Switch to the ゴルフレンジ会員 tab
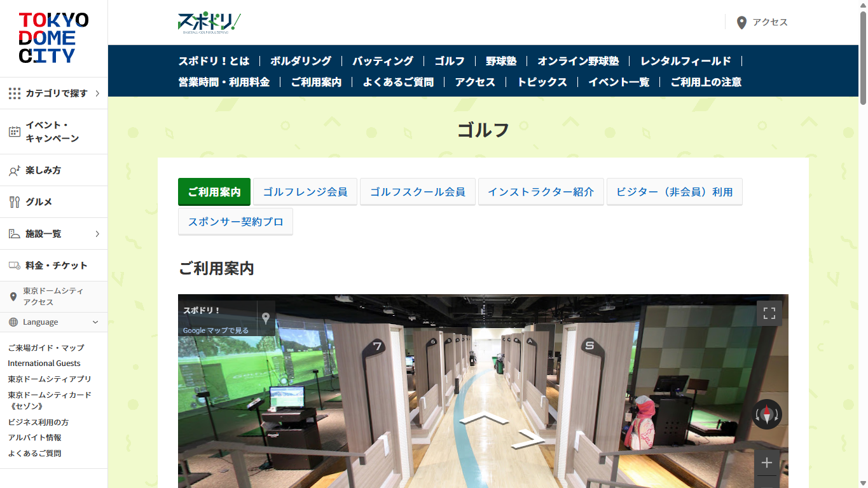Image resolution: width=868 pixels, height=488 pixels. [305, 192]
